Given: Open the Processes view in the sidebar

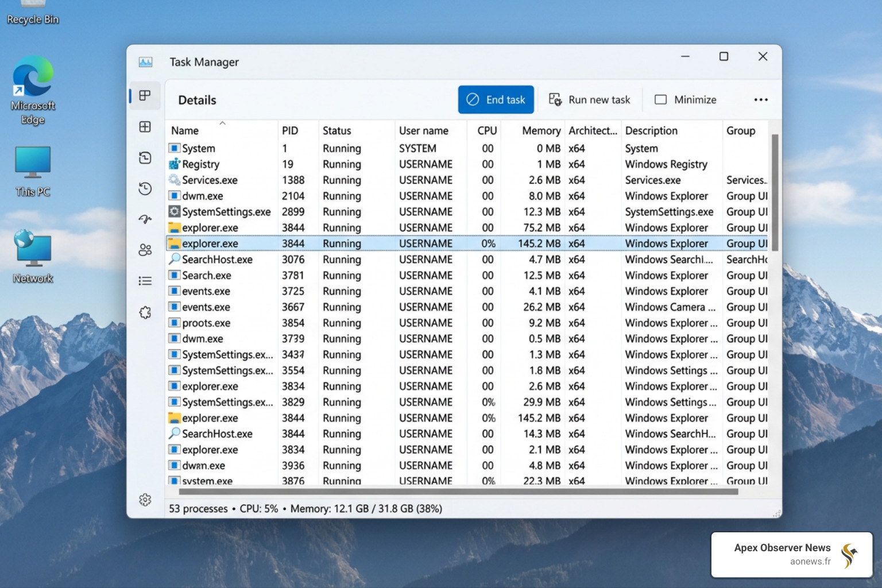Looking at the screenshot, I should (x=145, y=95).
